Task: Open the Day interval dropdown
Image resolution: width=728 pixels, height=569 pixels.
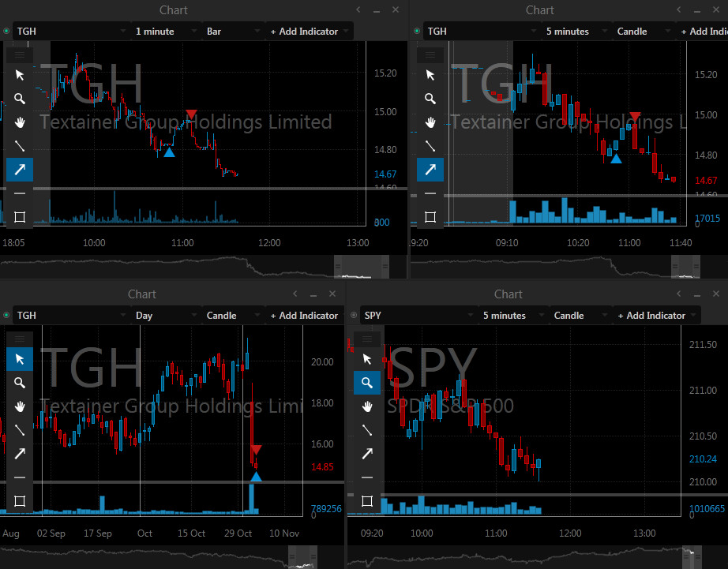Action: pyautogui.click(x=166, y=315)
